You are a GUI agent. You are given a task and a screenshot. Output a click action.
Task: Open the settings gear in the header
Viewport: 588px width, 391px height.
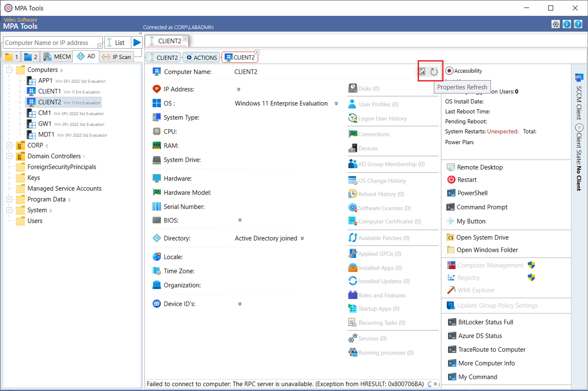point(555,24)
